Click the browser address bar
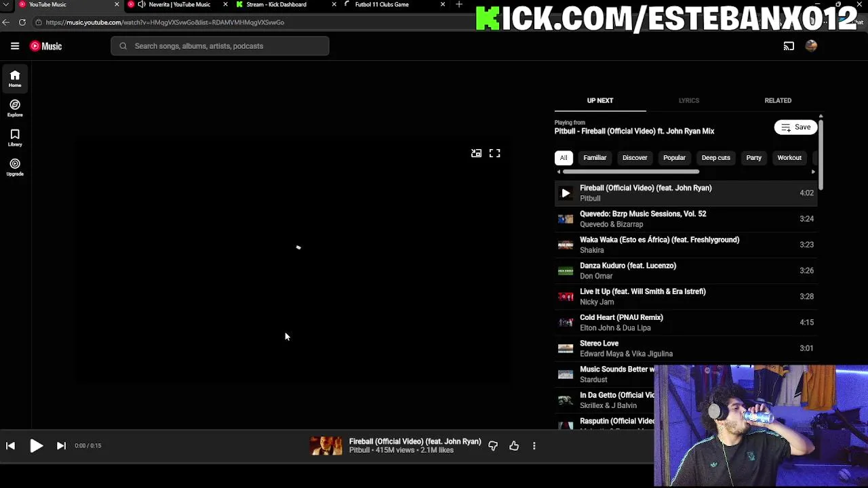Viewport: 868px width, 488px height. [258, 22]
